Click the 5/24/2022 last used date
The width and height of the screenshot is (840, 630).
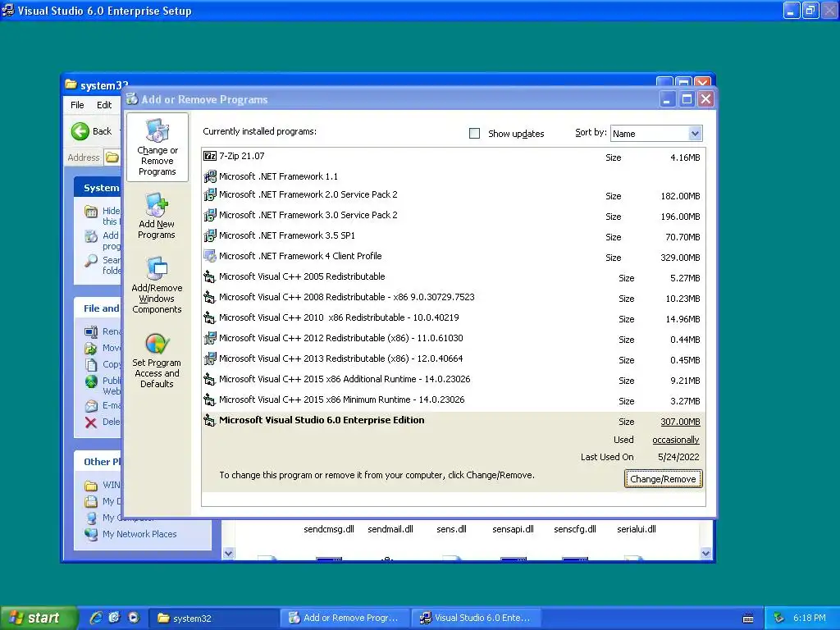coord(678,457)
